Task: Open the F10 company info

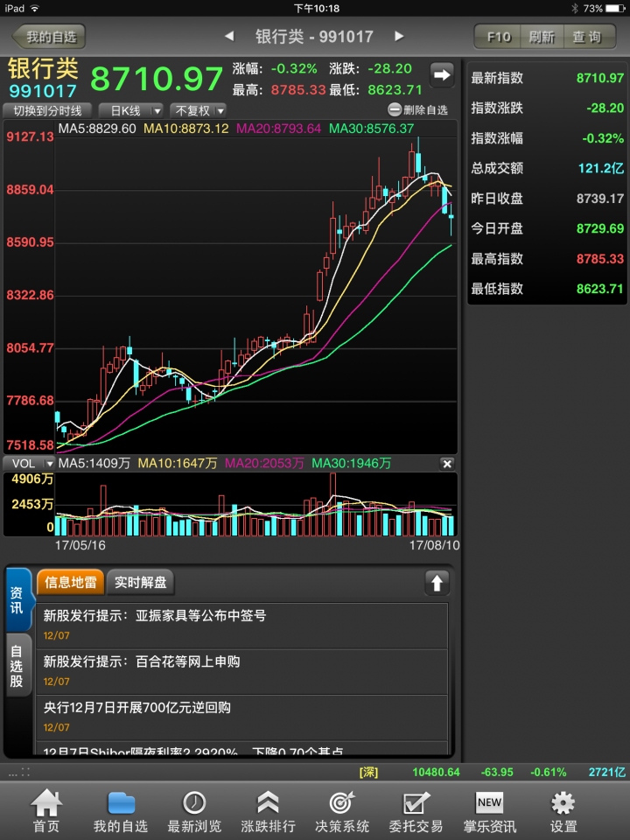Action: click(498, 37)
